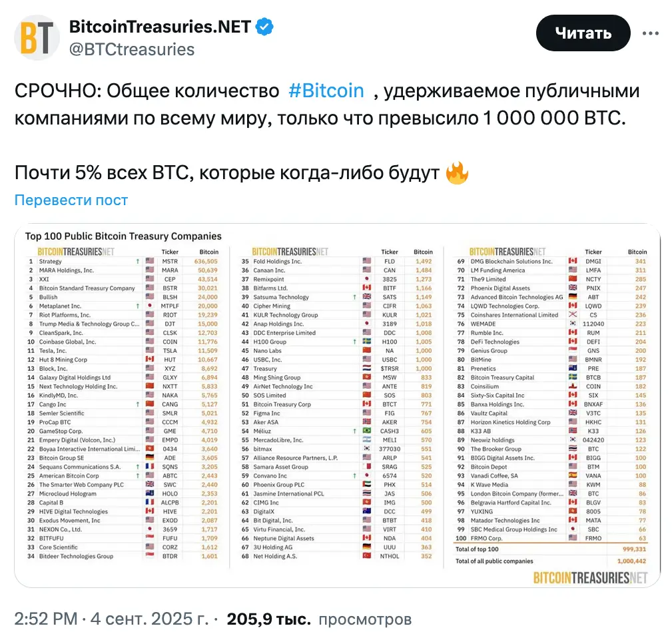The image size is (672, 640).
Task: Click the fire emoji in the post
Action: tap(457, 173)
